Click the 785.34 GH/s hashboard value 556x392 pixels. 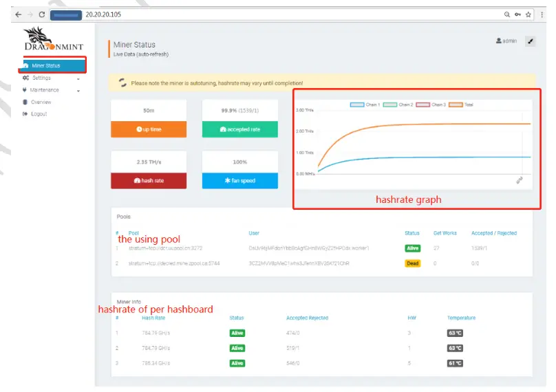[x=156, y=363]
